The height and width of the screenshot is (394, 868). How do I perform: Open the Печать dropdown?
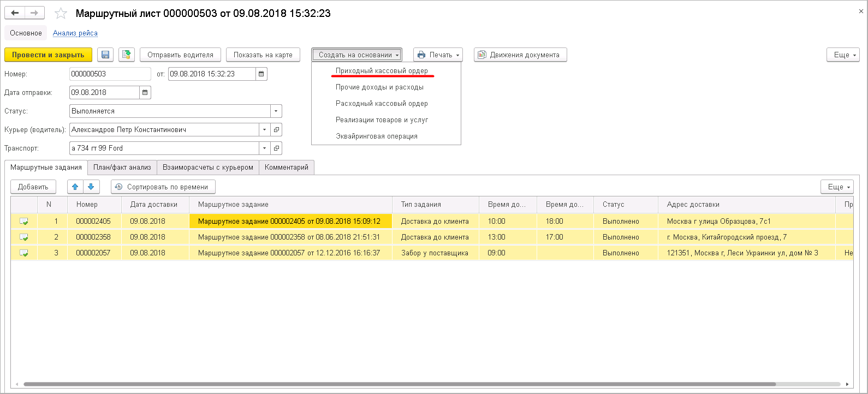(x=438, y=55)
